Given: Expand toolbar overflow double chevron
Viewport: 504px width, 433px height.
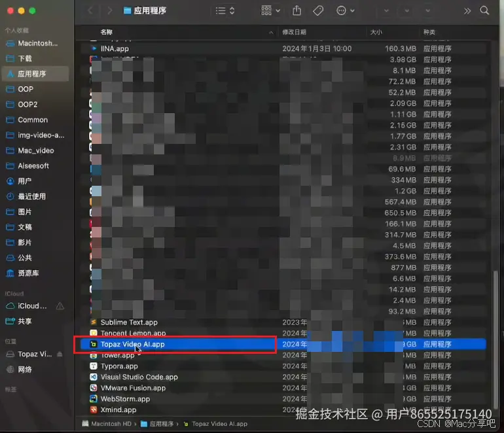Looking at the screenshot, I should tap(467, 11).
